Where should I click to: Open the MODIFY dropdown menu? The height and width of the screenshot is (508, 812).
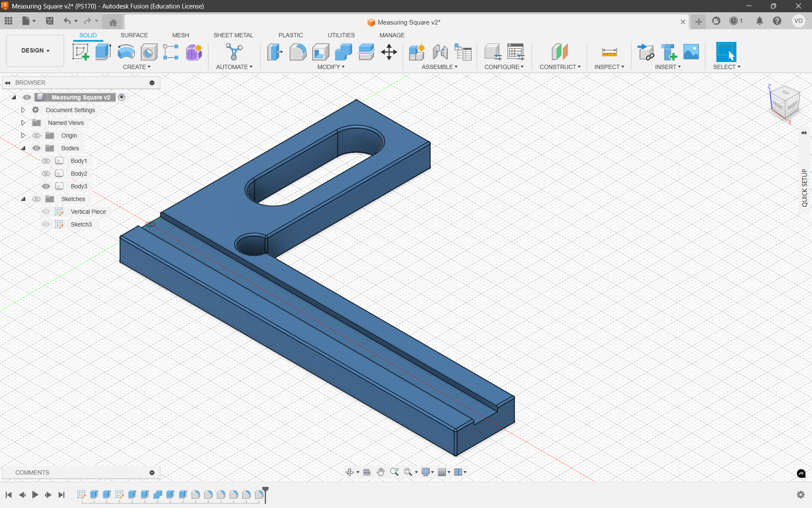pos(331,67)
